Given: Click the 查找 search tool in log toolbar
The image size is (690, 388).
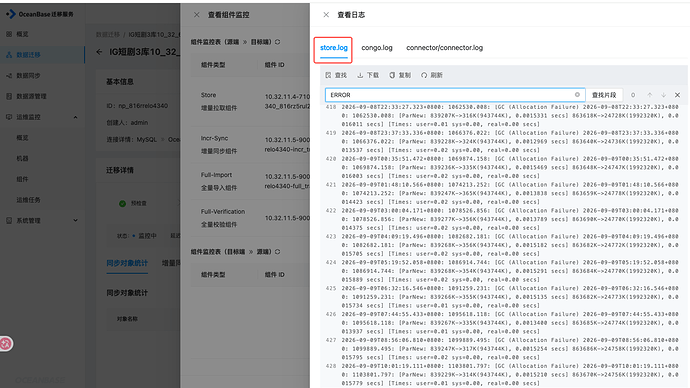Looking at the screenshot, I should pyautogui.click(x=336, y=75).
